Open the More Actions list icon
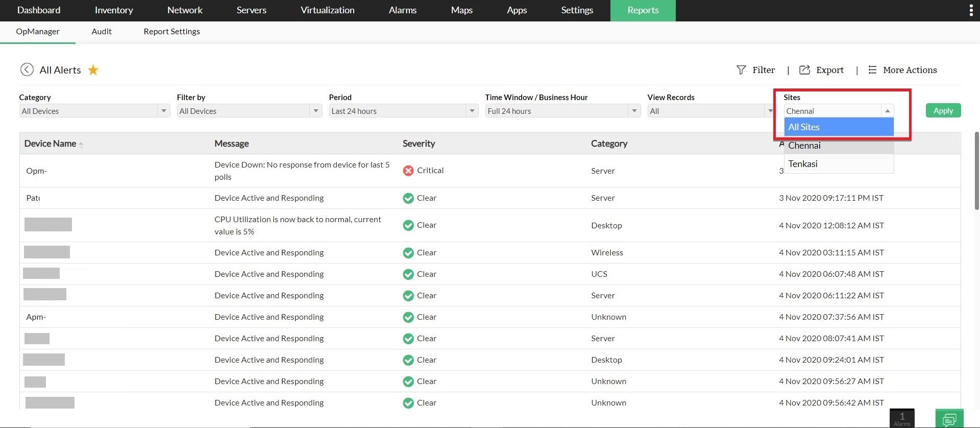Image resolution: width=980 pixels, height=428 pixels. [872, 70]
